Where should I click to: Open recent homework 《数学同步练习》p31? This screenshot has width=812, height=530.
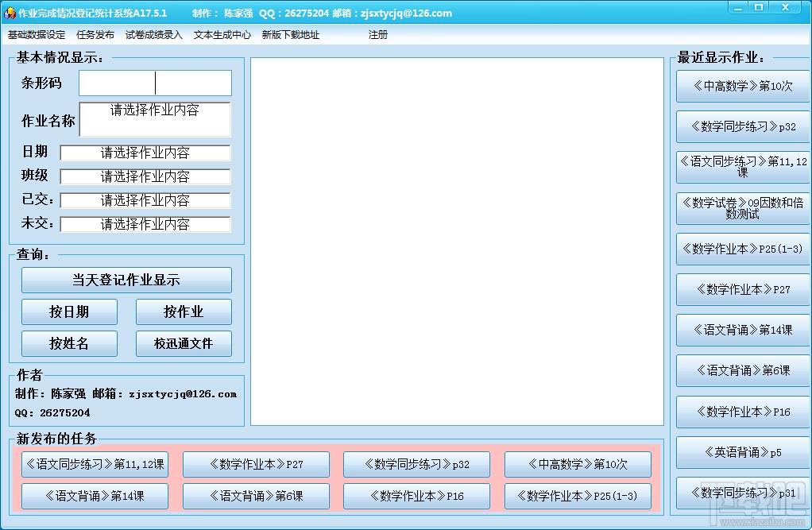tap(743, 493)
